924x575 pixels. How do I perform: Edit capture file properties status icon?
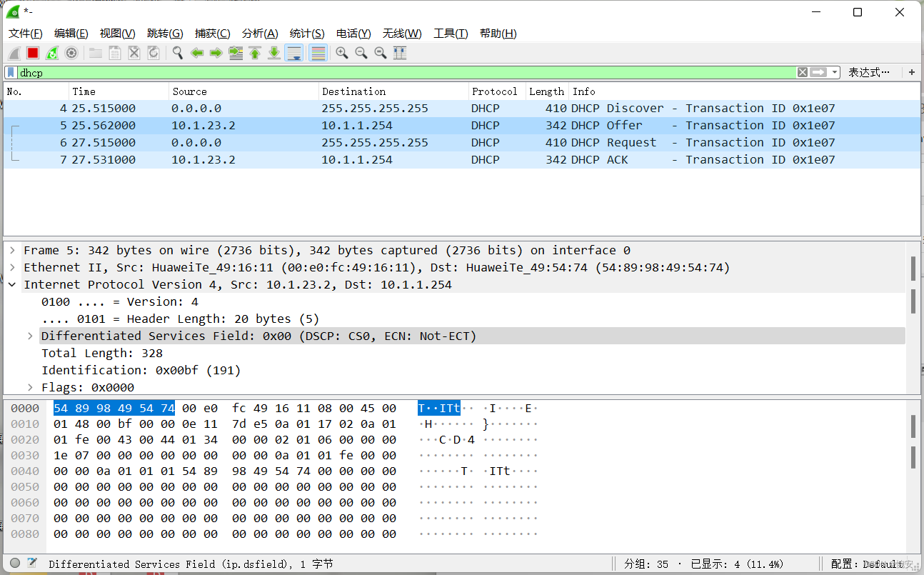coord(32,564)
